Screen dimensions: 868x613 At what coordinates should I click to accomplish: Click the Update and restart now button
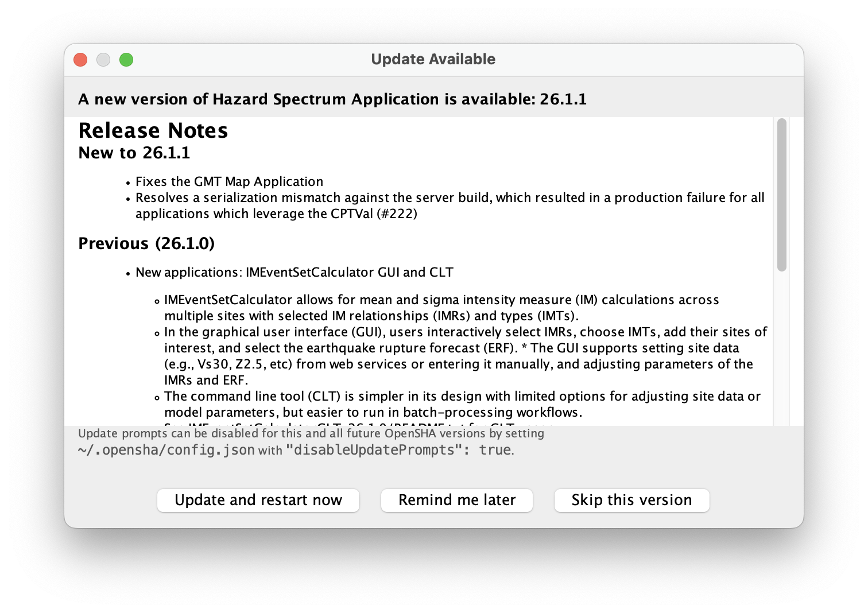tap(258, 500)
